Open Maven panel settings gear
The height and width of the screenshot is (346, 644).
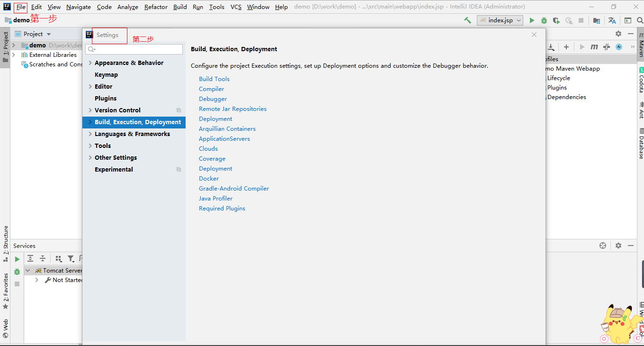618,34
